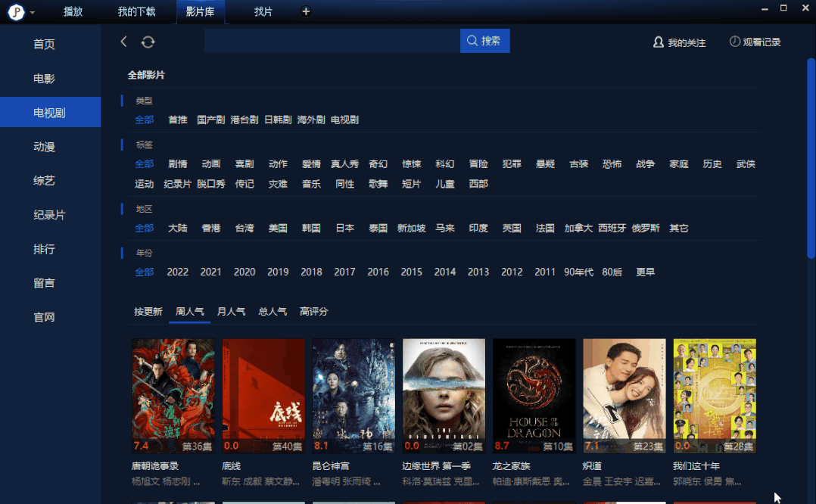
Task: Open 排行 in the left sidebar
Action: 44,249
